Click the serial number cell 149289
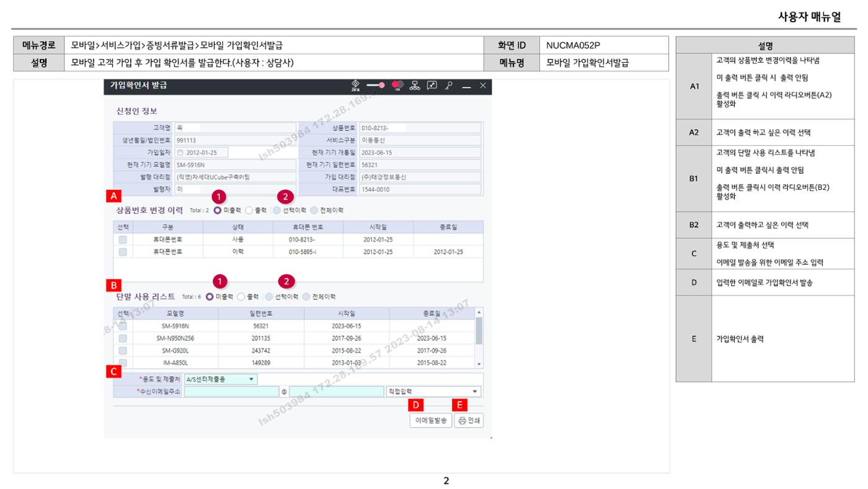Screen dimensions: 868x489 point(260,362)
